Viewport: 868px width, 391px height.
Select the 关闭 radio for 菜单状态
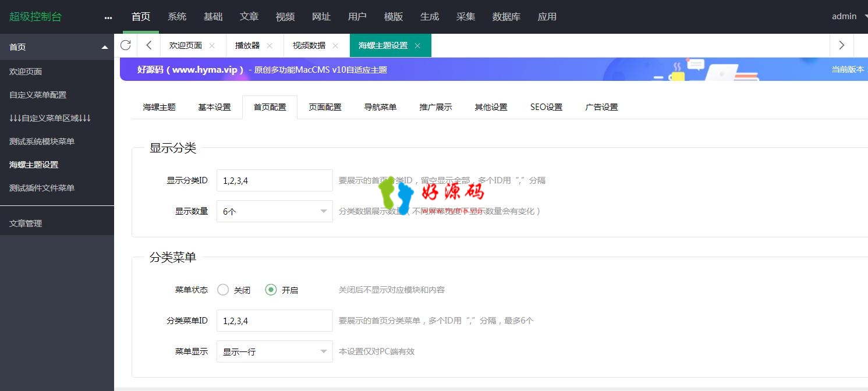[233, 290]
